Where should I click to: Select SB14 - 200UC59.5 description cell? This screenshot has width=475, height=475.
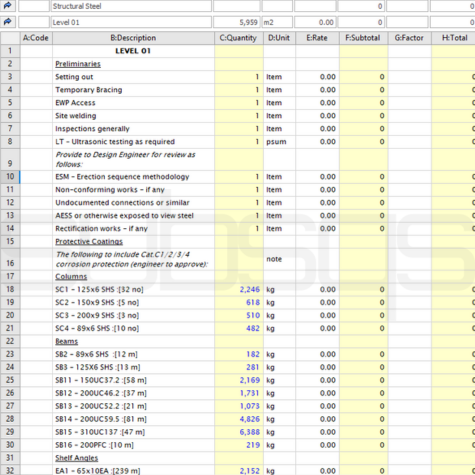coord(133,419)
